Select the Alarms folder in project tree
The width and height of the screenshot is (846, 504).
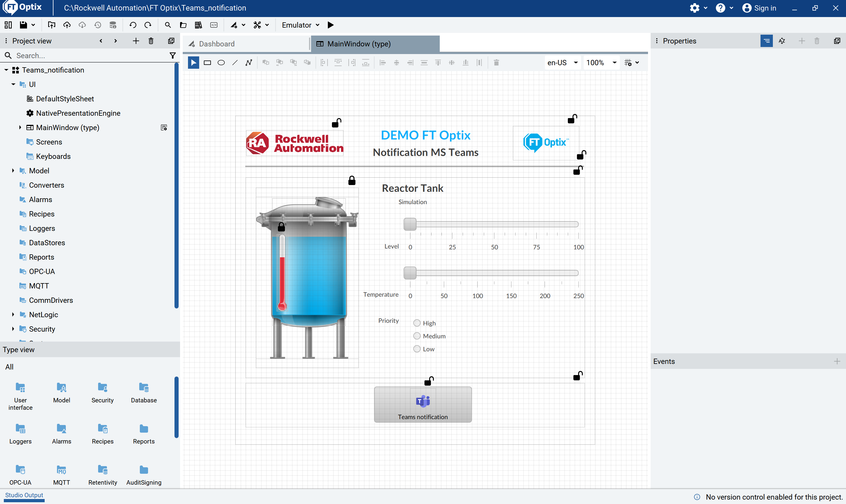(x=41, y=200)
